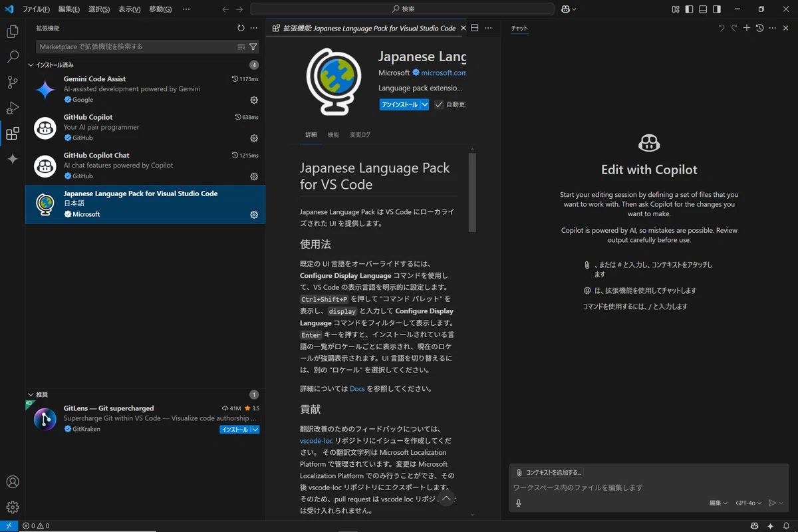This screenshot has width=798, height=532.
Task: Toggle the bottom panel layout button
Action: click(703, 9)
